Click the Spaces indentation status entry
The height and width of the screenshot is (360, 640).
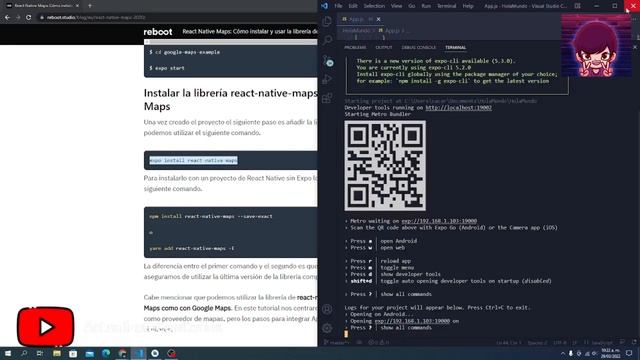537,343
